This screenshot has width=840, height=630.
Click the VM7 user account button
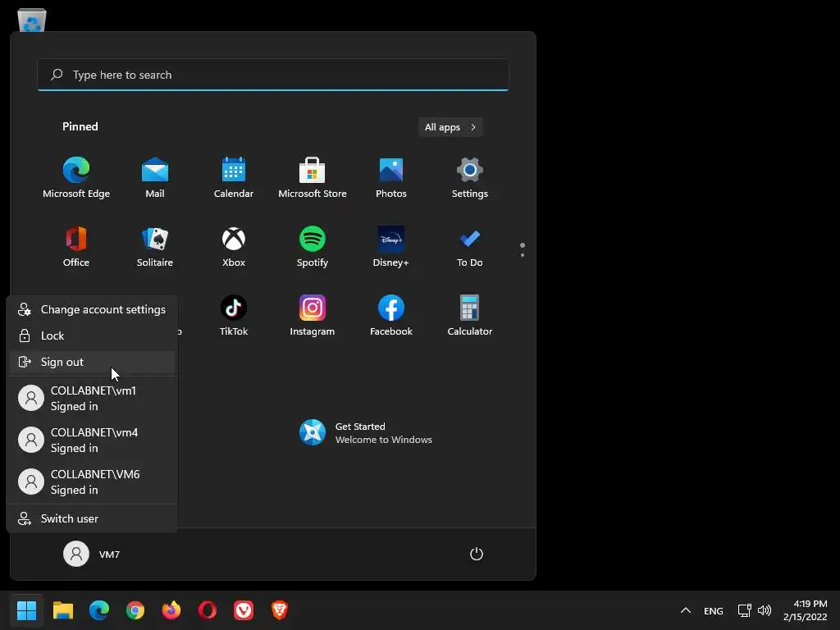(x=92, y=554)
